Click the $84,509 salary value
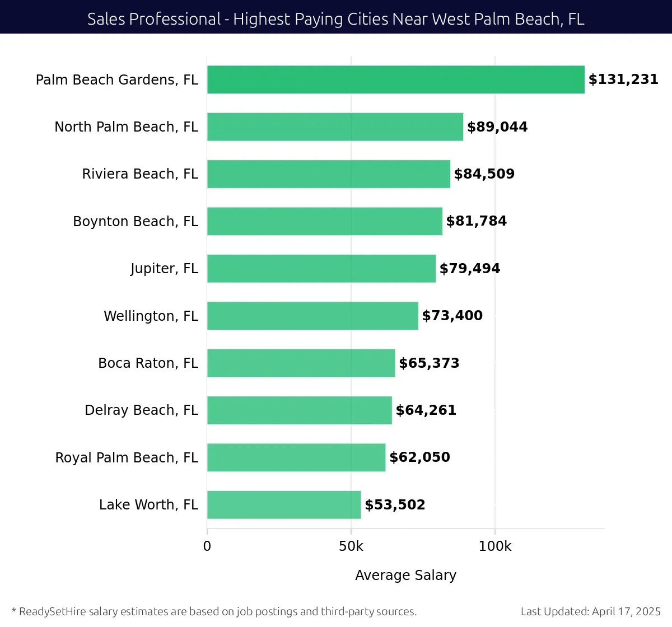Viewport: 672px width, 627px height. [484, 174]
